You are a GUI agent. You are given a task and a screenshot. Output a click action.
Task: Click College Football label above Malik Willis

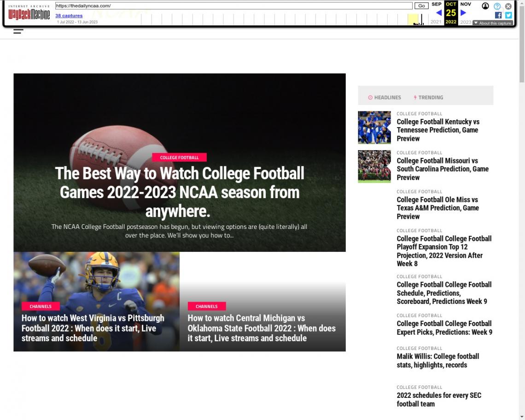420,348
